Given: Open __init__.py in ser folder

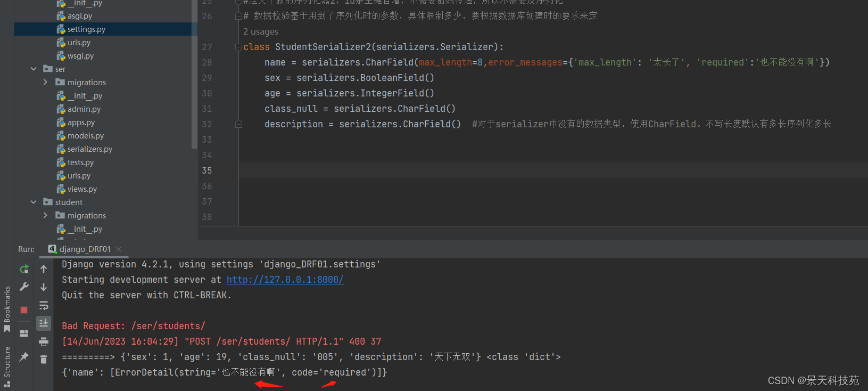Looking at the screenshot, I should pos(85,96).
